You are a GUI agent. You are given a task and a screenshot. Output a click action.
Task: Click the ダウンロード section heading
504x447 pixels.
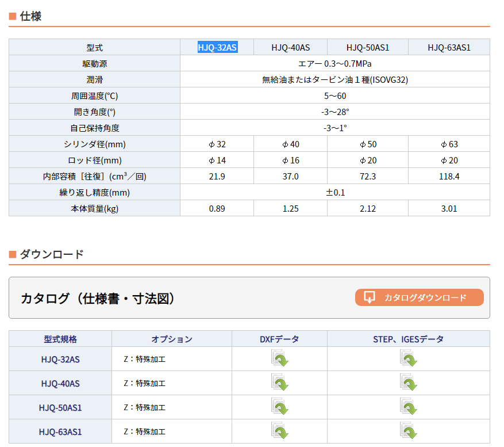tap(52, 254)
